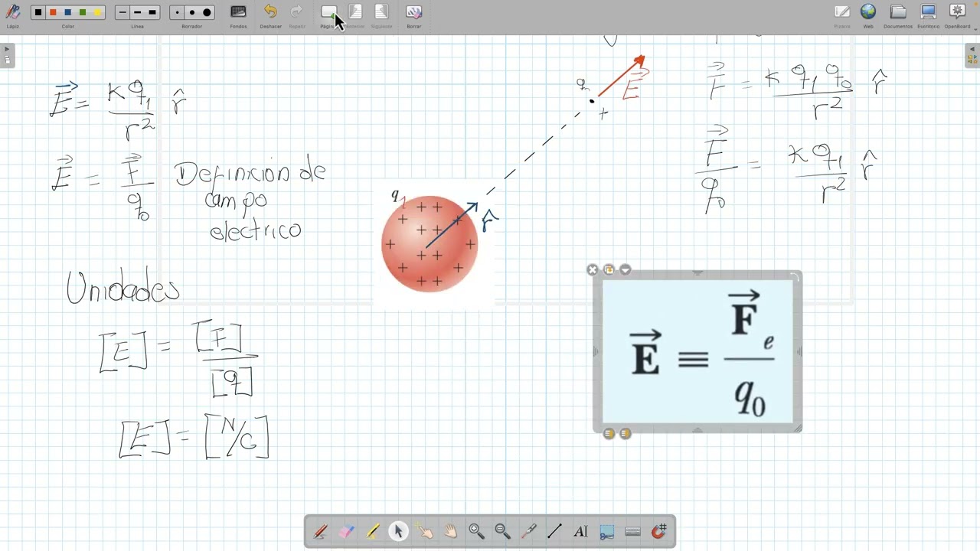Toggle the snap-to-grid magnet tool
Image resolution: width=980 pixels, height=551 pixels.
659,531
